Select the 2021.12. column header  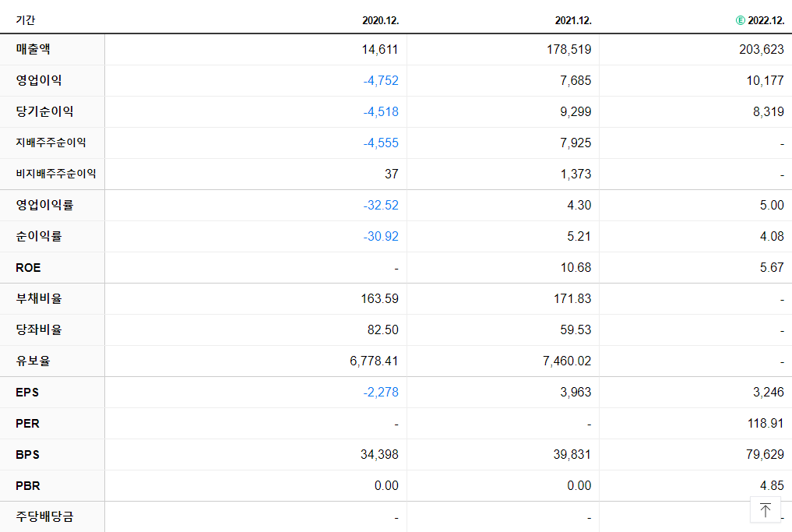(573, 21)
